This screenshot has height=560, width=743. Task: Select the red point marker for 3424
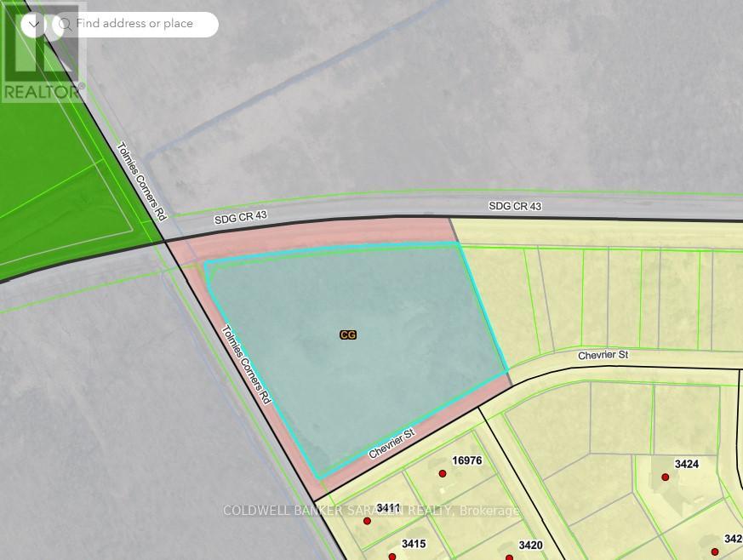click(x=666, y=477)
